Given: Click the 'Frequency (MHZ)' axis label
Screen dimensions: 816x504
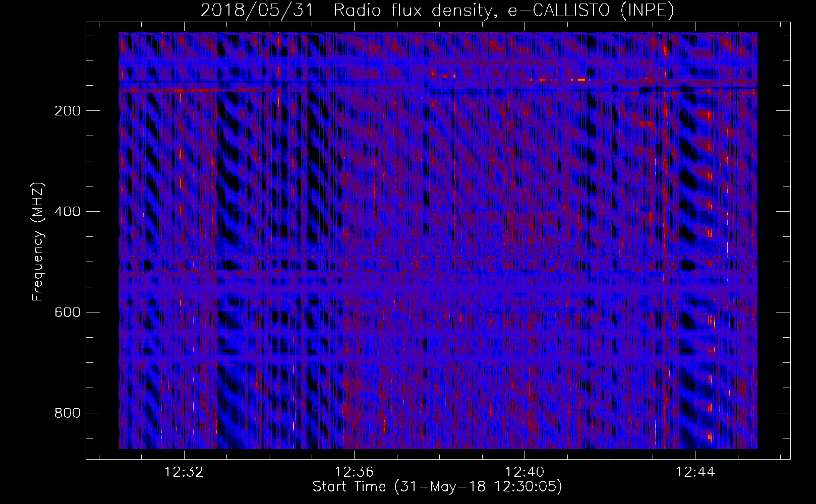Looking at the screenshot, I should [x=37, y=242].
